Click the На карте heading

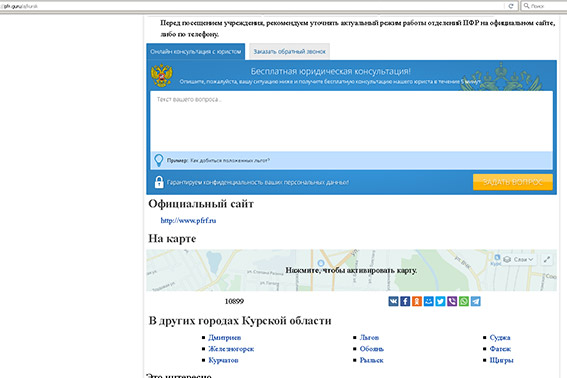point(172,238)
